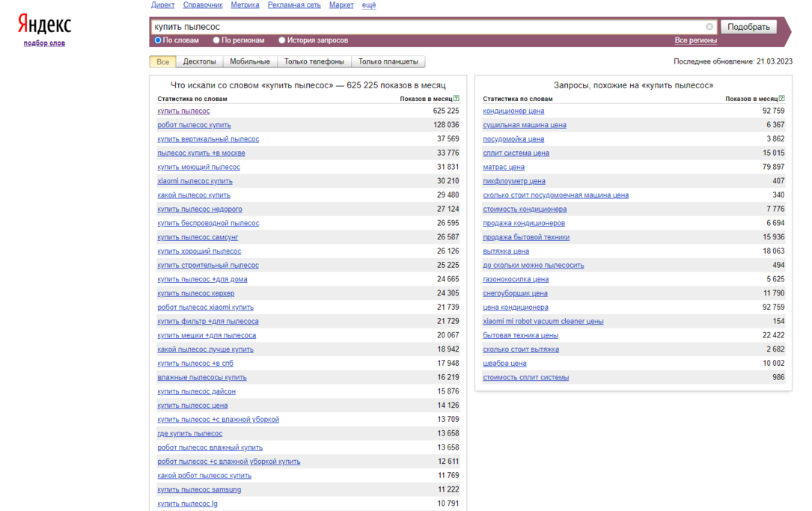Click the Yandex logo
This screenshot has width=812, height=511.
(44, 25)
